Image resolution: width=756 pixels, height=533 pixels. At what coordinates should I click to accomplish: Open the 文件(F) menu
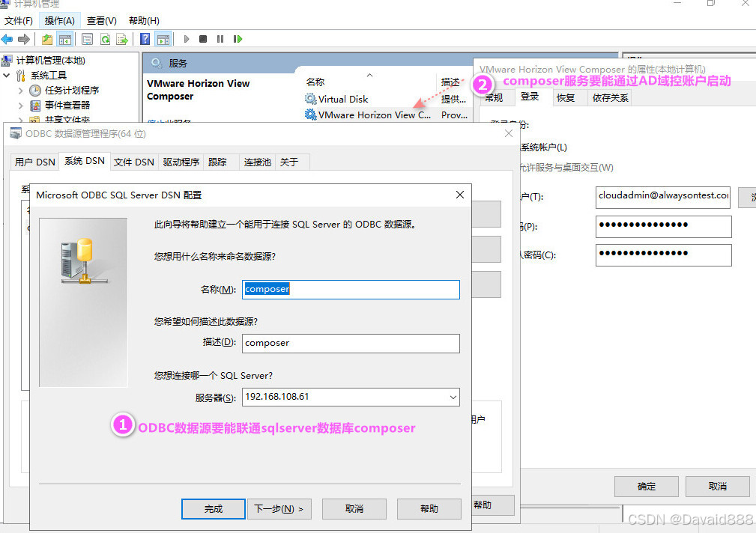pos(19,21)
